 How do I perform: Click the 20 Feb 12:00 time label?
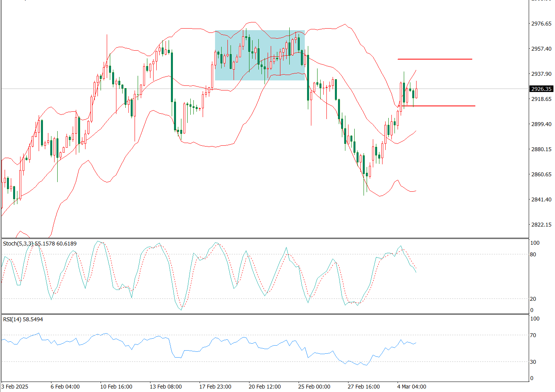[x=265, y=387]
